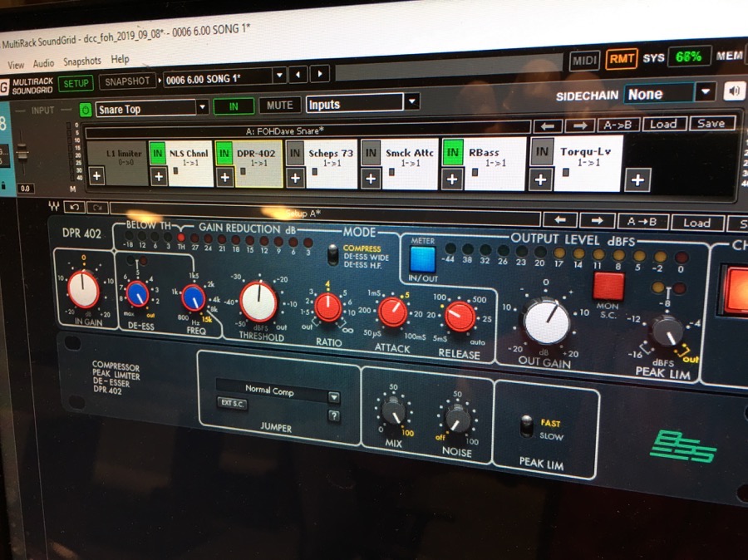Screen dimensions: 748x560
Task: Toggle the green power button beside Snare Top
Action: pyautogui.click(x=86, y=110)
